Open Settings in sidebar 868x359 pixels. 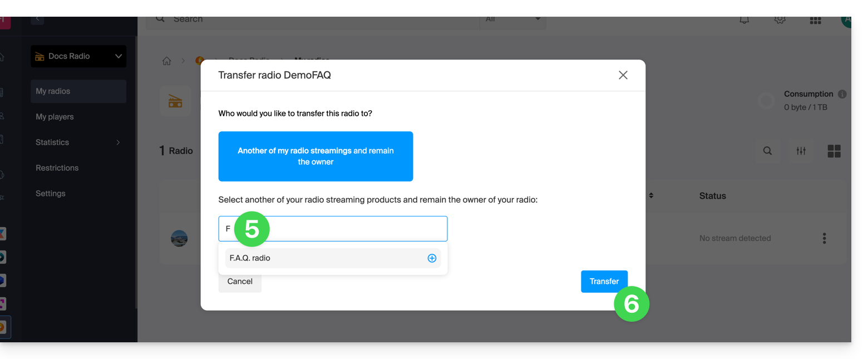pyautogui.click(x=51, y=194)
